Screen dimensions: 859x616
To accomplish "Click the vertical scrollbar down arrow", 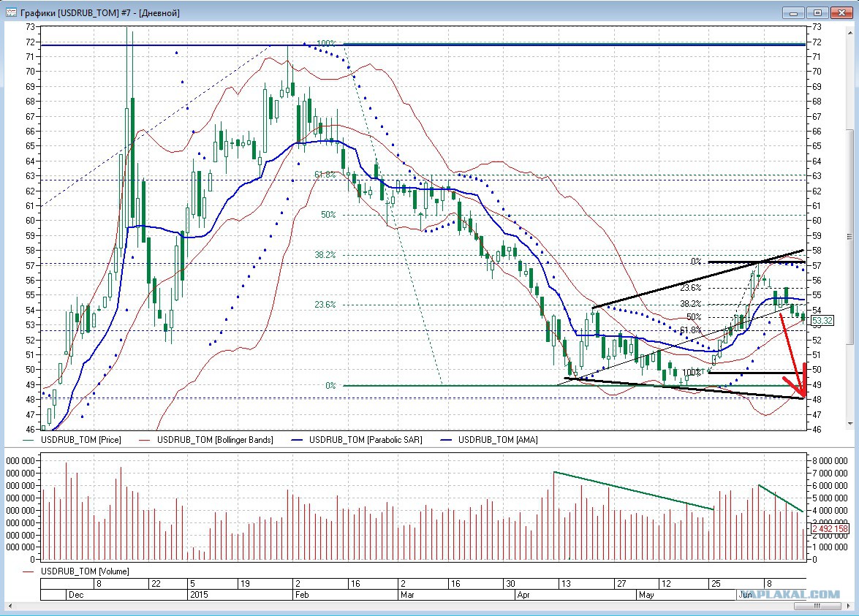I will pos(849,423).
